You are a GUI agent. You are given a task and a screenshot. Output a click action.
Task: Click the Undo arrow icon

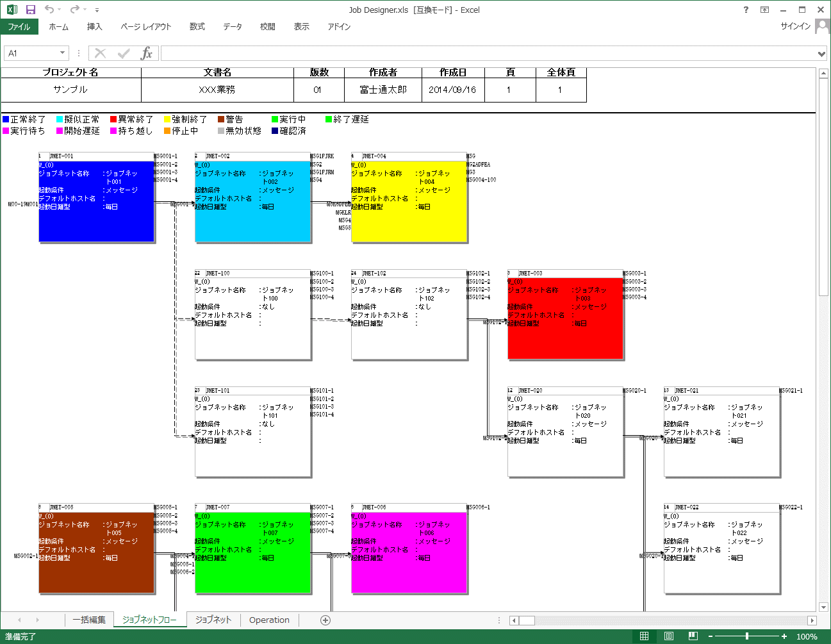[49, 10]
